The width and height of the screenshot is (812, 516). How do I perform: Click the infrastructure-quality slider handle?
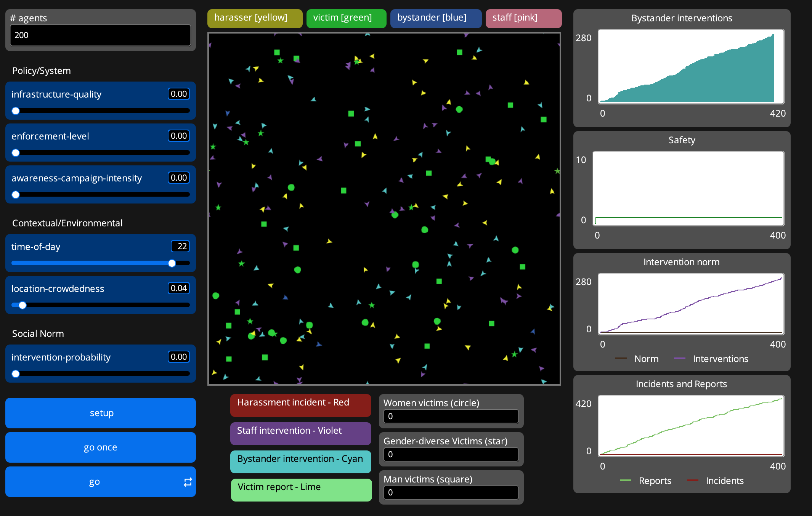(16, 111)
